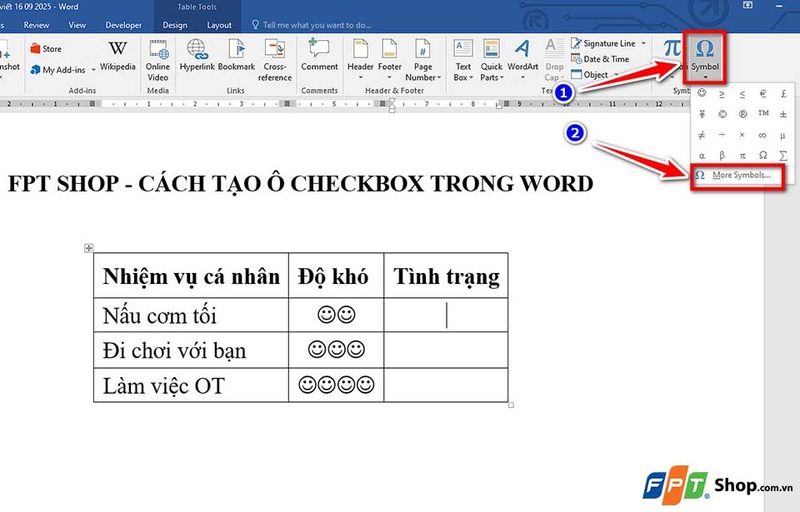Screen dimensions: 800x512
Task: Insert Date & Time
Action: click(600, 59)
